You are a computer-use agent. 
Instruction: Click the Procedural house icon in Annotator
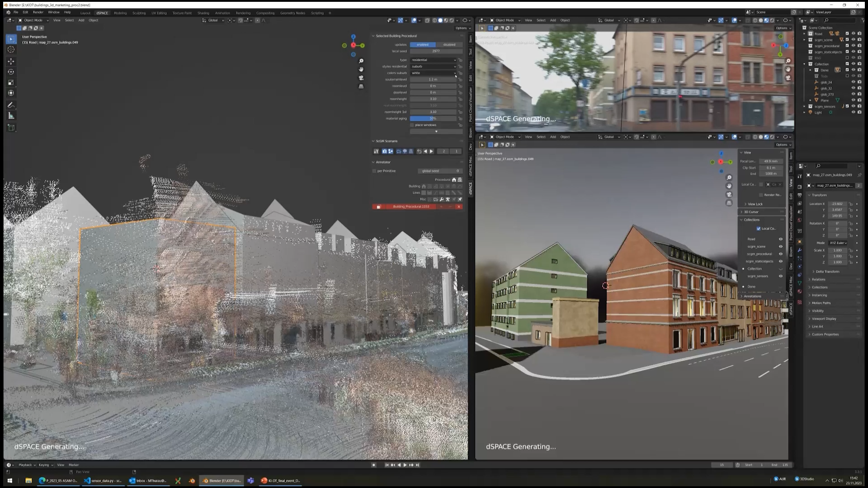click(x=454, y=180)
